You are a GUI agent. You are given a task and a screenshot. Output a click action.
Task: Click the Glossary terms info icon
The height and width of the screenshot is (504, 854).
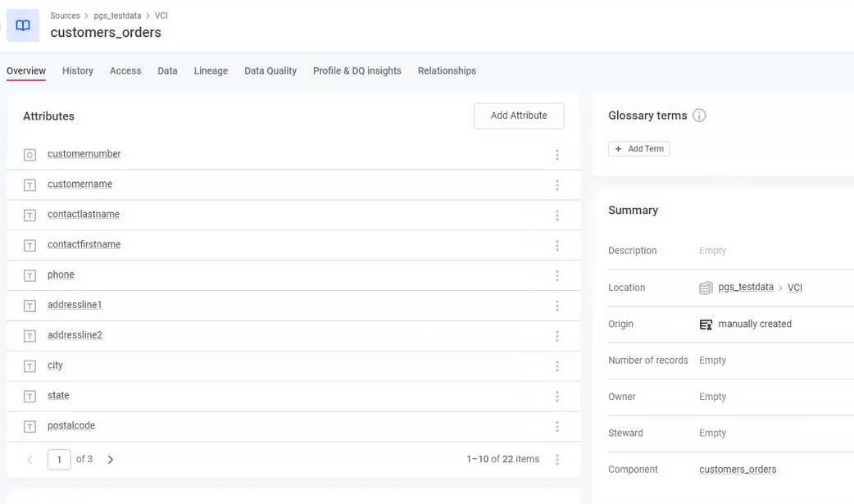[x=699, y=116]
